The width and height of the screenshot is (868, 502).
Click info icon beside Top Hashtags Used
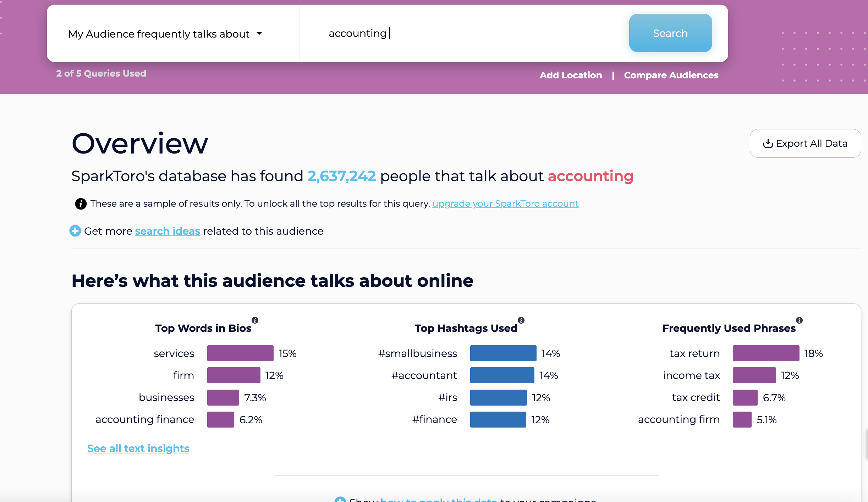[521, 320]
